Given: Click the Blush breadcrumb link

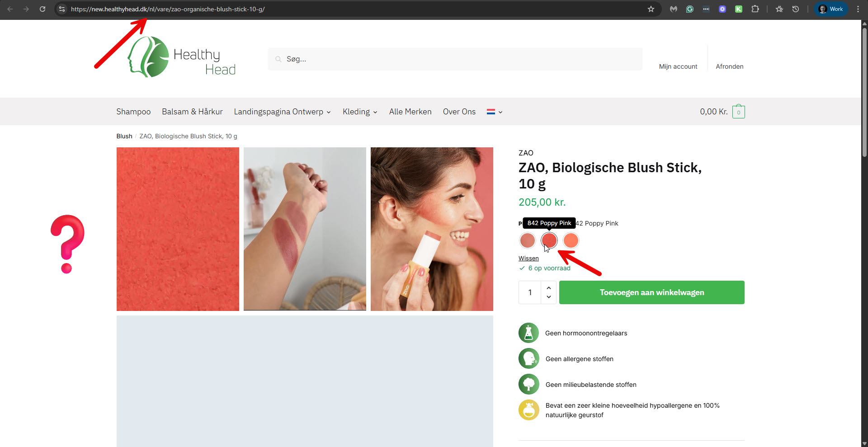Looking at the screenshot, I should click(124, 136).
